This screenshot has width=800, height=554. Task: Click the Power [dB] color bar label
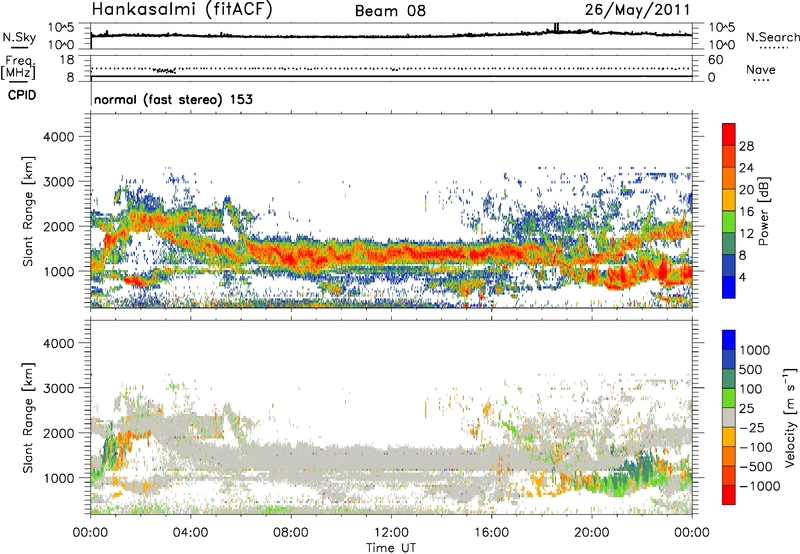pyautogui.click(x=763, y=211)
